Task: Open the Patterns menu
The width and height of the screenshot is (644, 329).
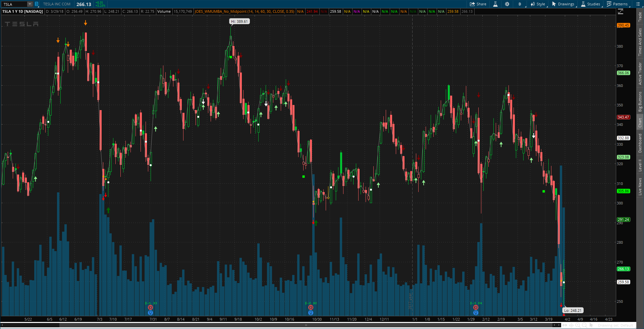Action: [x=617, y=4]
